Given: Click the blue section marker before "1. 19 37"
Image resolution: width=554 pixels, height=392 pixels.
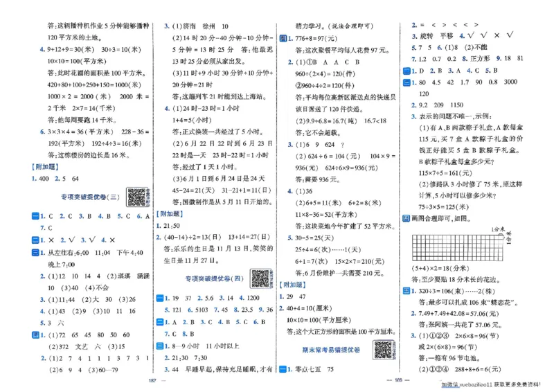Looking at the screenshot, I should point(160,298).
